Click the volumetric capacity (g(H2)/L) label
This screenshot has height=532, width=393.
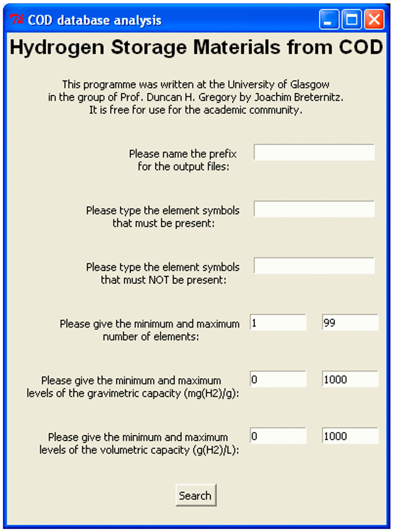pos(139,443)
